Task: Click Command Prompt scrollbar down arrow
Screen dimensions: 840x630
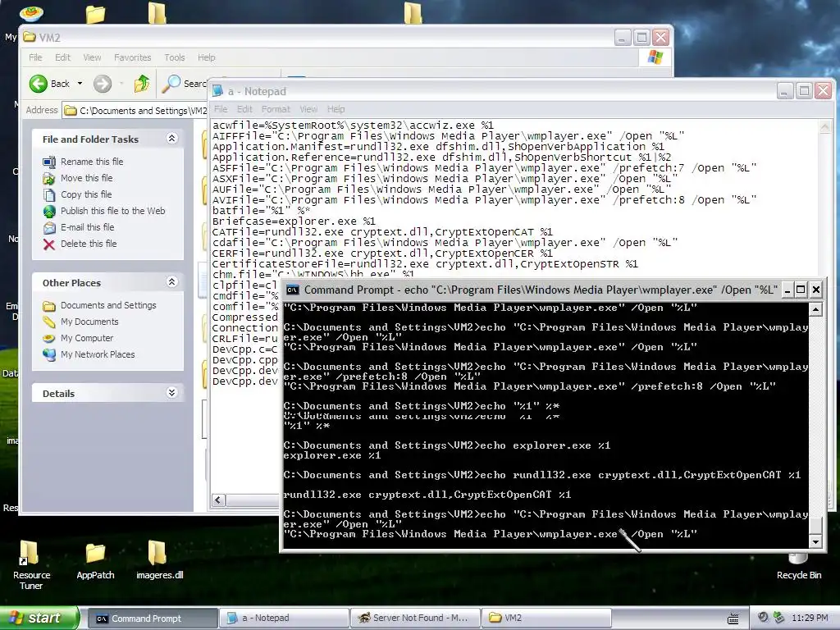Action: (815, 541)
